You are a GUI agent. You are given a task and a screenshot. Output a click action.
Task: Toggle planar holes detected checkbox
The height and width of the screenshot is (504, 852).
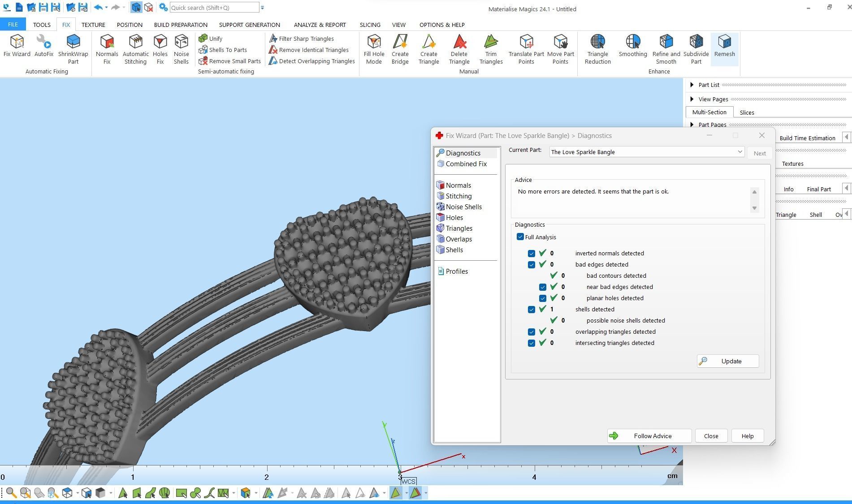click(x=542, y=298)
